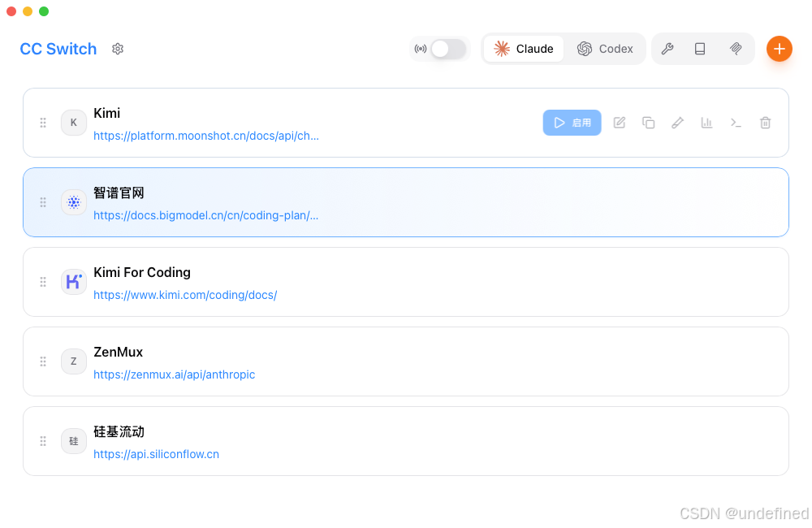Click the broadcast signal icon beside the toggle
Image resolution: width=812 pixels, height=528 pixels.
pos(421,50)
